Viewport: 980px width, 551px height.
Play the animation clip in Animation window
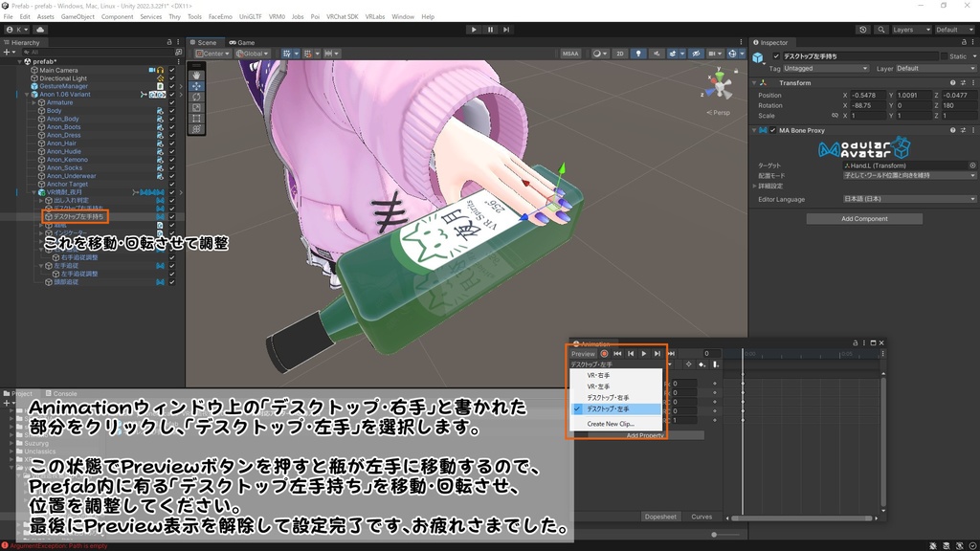(644, 354)
